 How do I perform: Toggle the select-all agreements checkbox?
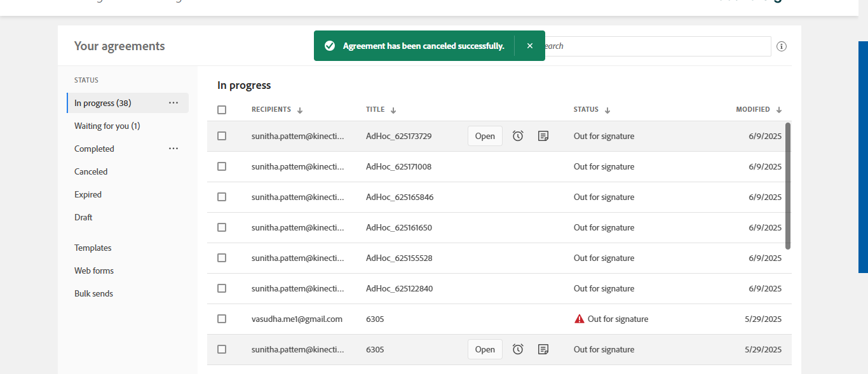click(x=222, y=110)
